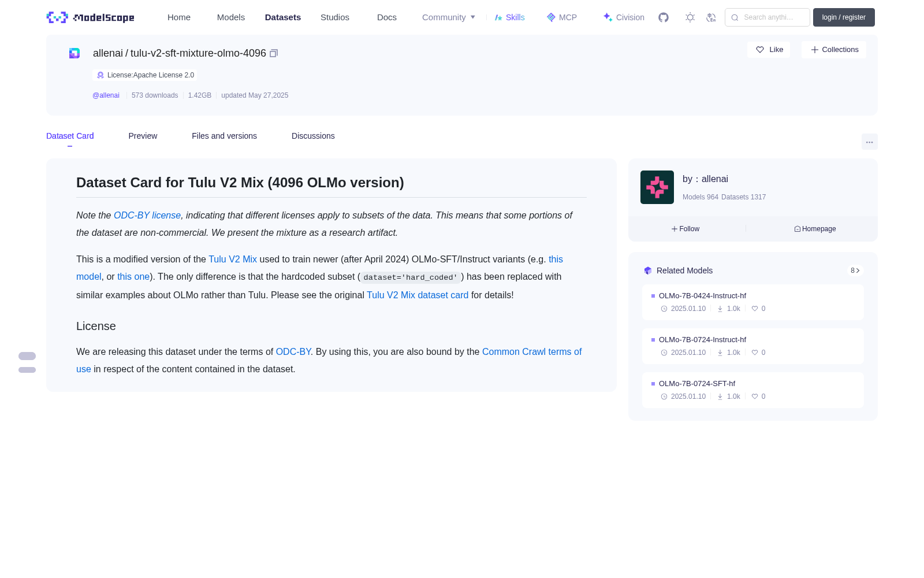
Task: Open the Common Crawl terms link
Action: 532,351
